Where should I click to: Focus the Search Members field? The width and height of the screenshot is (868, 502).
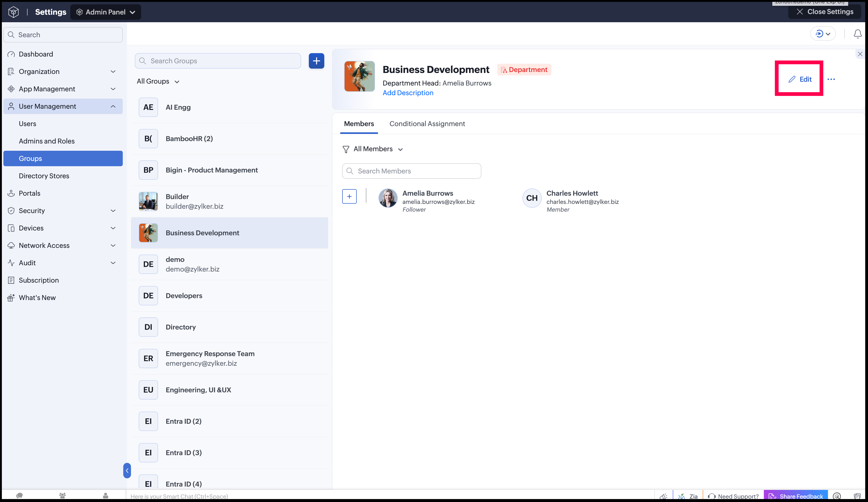pyautogui.click(x=412, y=171)
